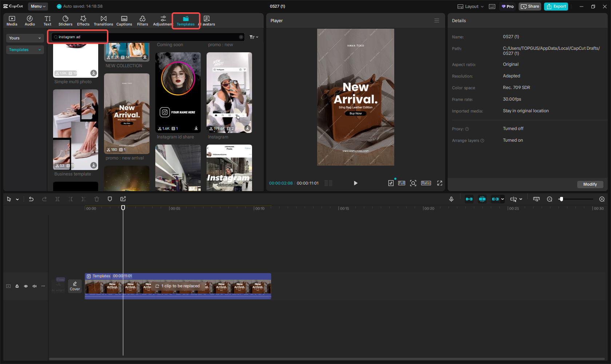Open the Transitions panel
This screenshot has width=611, height=364.
pyautogui.click(x=103, y=20)
